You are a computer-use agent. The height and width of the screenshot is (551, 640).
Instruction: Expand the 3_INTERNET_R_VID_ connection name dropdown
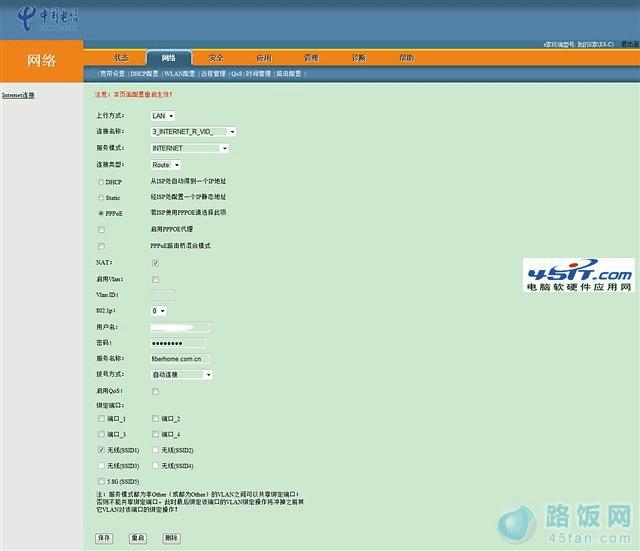pos(193,132)
